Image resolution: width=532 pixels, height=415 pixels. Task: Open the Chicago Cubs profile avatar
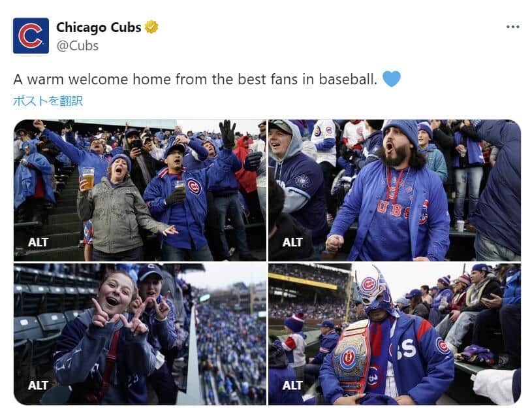(31, 36)
